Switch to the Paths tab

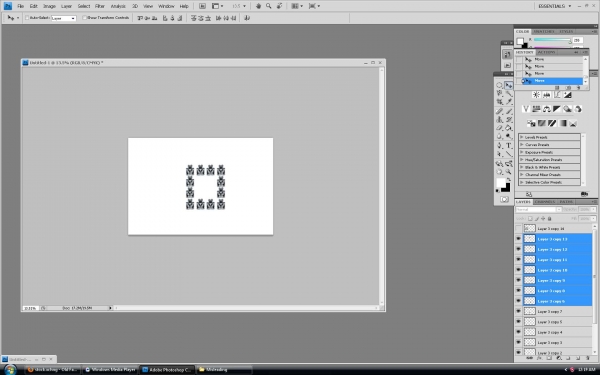click(x=566, y=202)
